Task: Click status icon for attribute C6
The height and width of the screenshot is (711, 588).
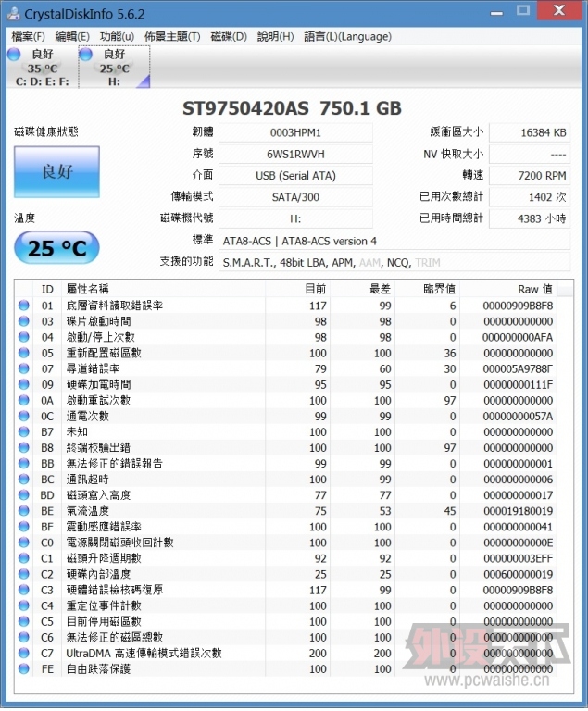Action: pos(23,638)
